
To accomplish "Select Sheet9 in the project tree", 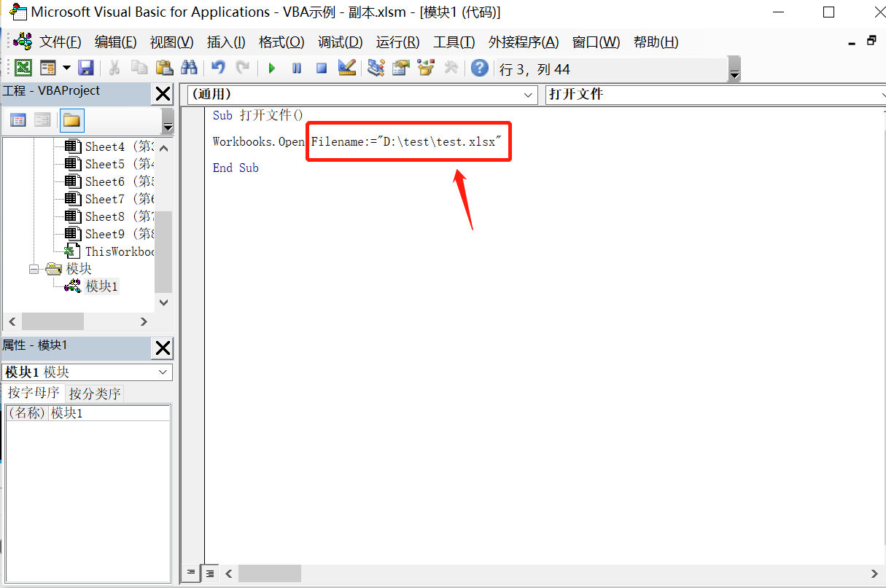I will tap(108, 234).
